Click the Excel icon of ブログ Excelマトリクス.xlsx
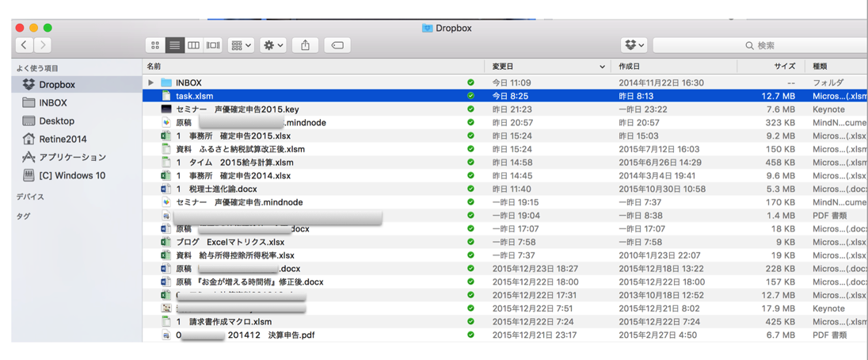Viewport: 868px width, 360px height. (x=165, y=242)
